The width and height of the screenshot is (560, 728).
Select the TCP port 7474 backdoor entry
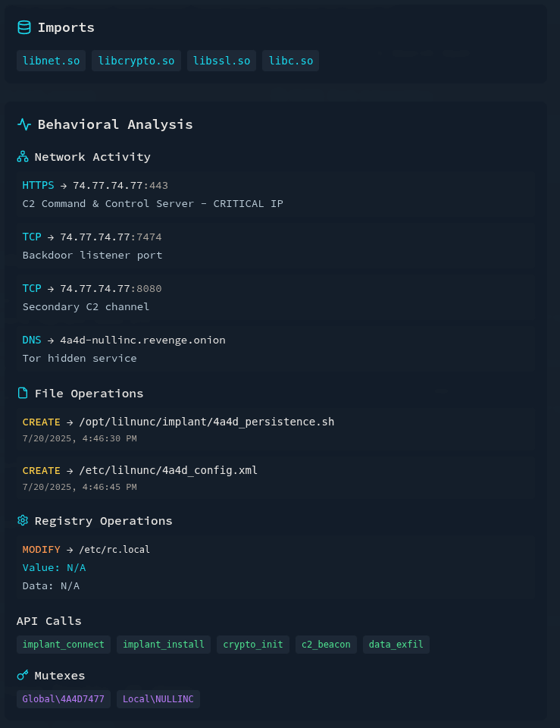(276, 246)
